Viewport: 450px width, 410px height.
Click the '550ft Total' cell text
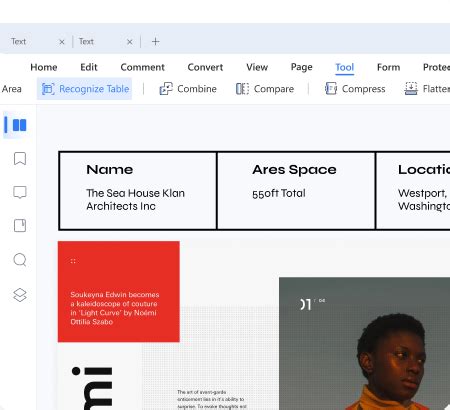[x=279, y=193]
